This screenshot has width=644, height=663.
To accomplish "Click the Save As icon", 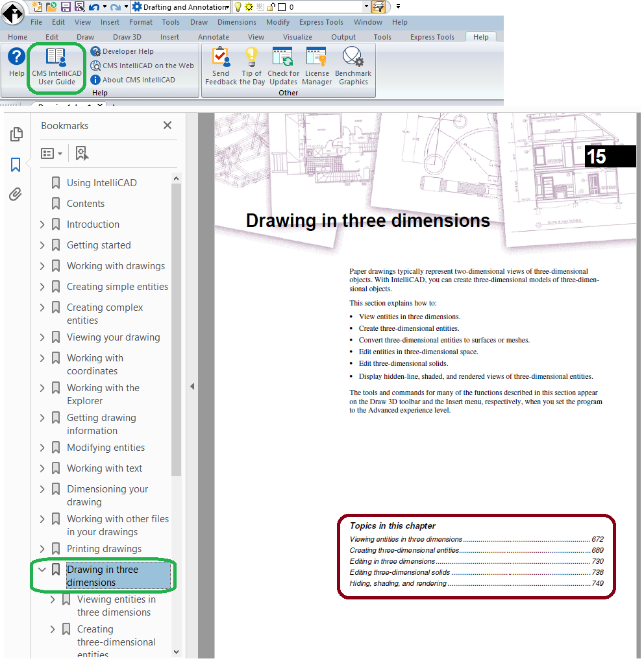I will (79, 6).
